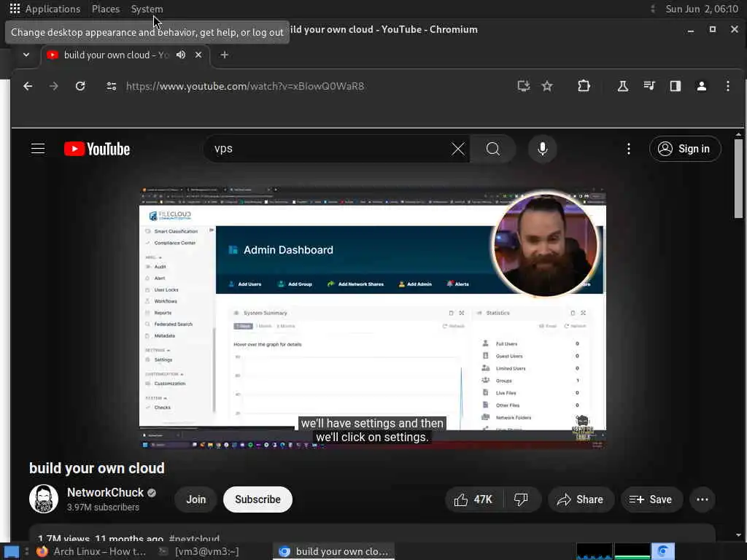747x560 pixels.
Task: Show the desktop from the taskbar
Action: click(12, 551)
